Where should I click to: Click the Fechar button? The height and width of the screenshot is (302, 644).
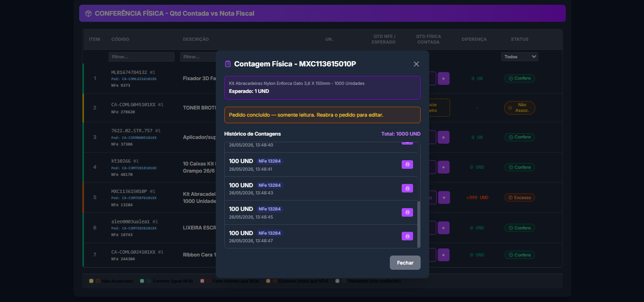[x=405, y=263]
